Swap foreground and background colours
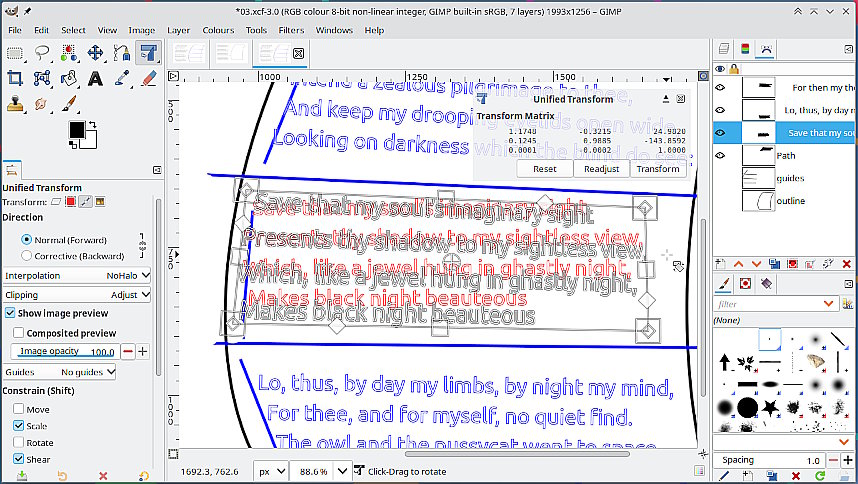This screenshot has height=484, width=858. tap(92, 125)
